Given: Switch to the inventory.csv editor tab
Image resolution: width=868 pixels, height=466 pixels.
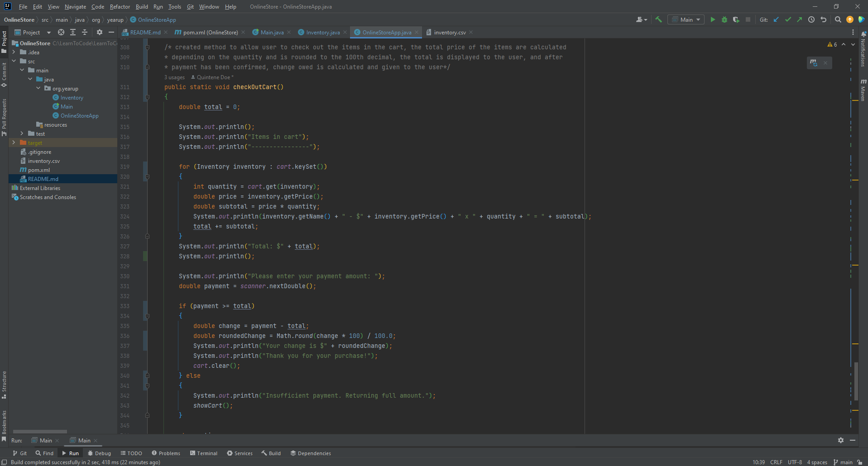Looking at the screenshot, I should [x=449, y=32].
